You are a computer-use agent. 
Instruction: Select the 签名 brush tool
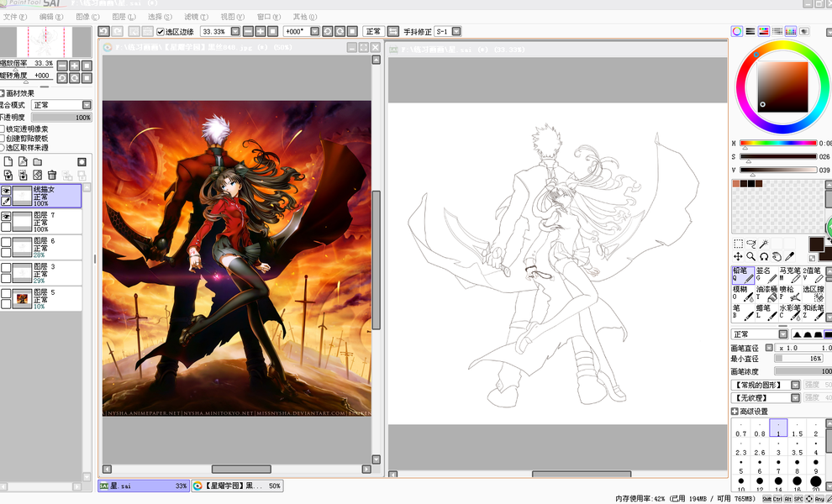[x=766, y=275]
